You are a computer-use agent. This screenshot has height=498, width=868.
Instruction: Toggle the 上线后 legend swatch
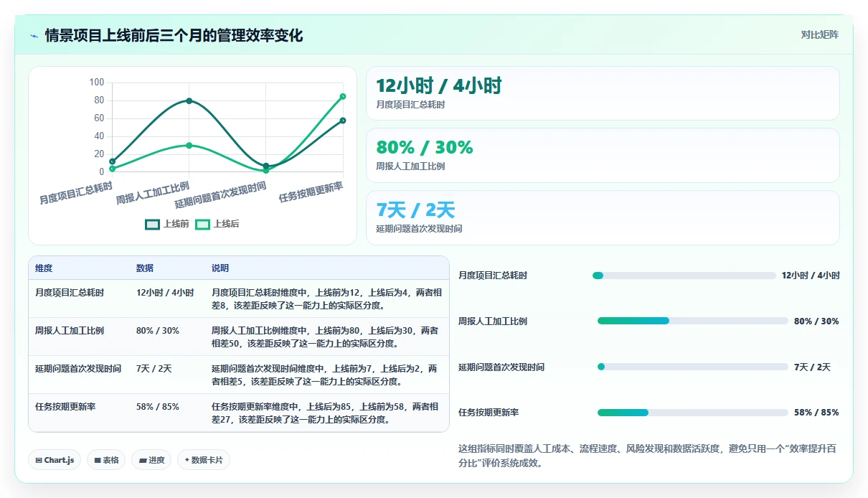(x=203, y=224)
